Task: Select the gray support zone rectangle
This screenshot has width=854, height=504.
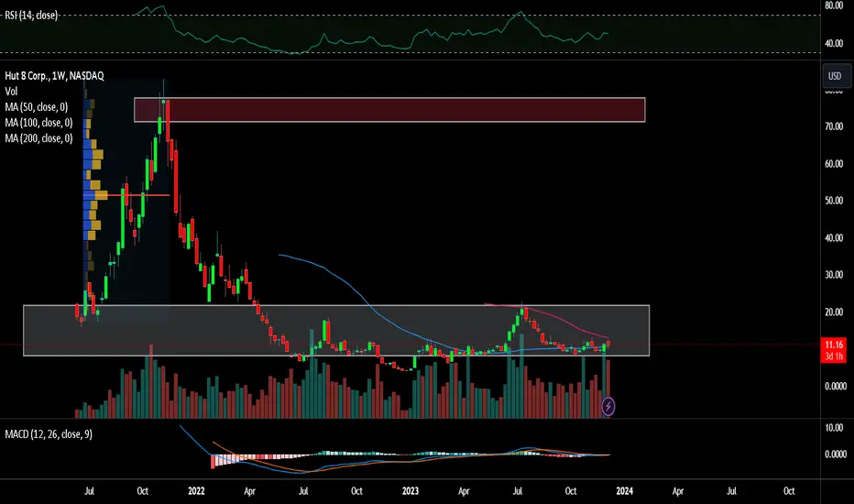Action: [x=336, y=330]
